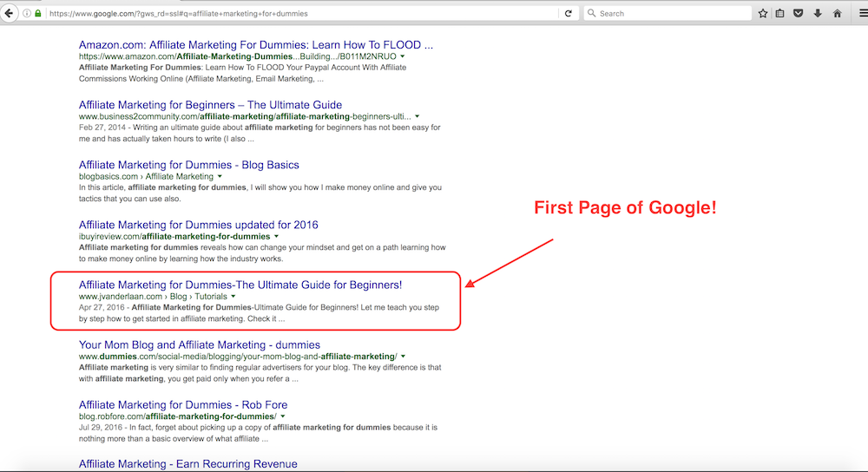This screenshot has height=472, width=868.
Task: Click inside the browser Search field
Action: pyautogui.click(x=668, y=14)
